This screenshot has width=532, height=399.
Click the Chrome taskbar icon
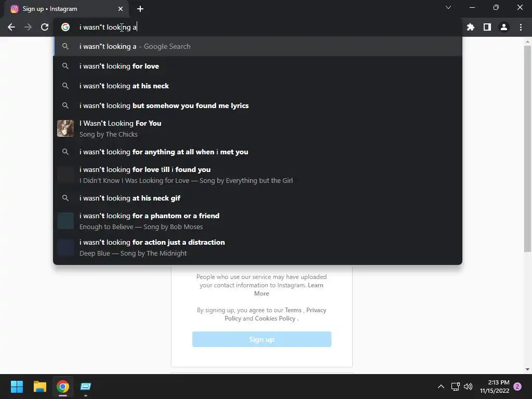tap(63, 387)
